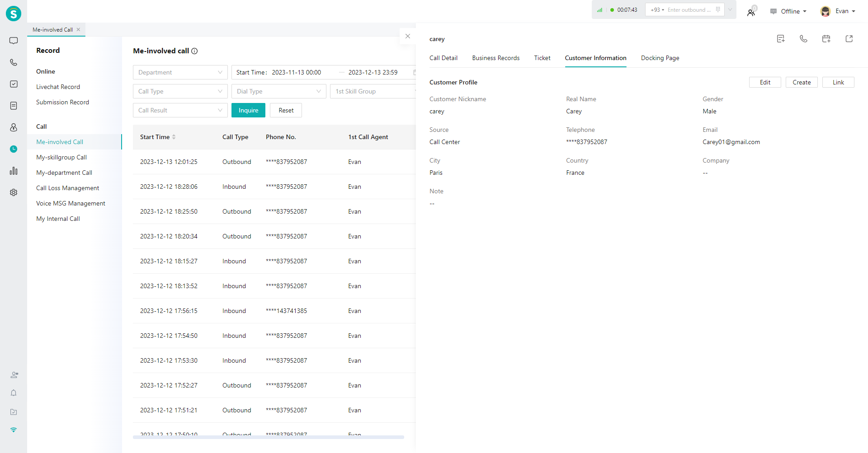Screen dimensions: 868x453
Task: Switch to the Docking Page tab
Action: [660, 58]
